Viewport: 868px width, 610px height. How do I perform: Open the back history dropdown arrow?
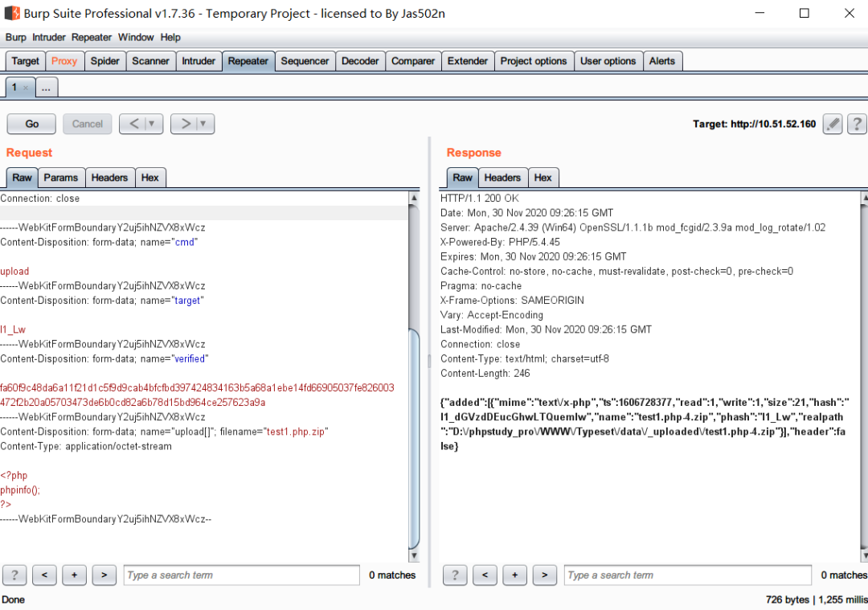tap(152, 124)
